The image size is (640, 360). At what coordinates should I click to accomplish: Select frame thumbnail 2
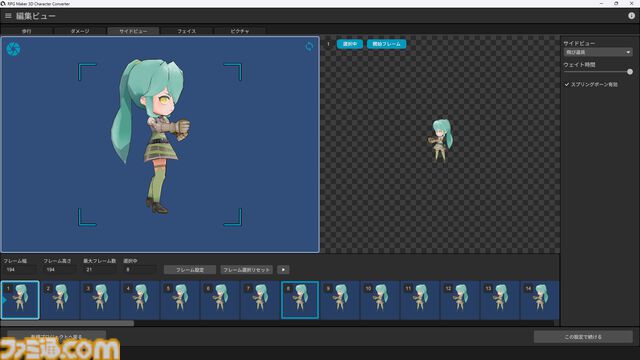[60, 300]
